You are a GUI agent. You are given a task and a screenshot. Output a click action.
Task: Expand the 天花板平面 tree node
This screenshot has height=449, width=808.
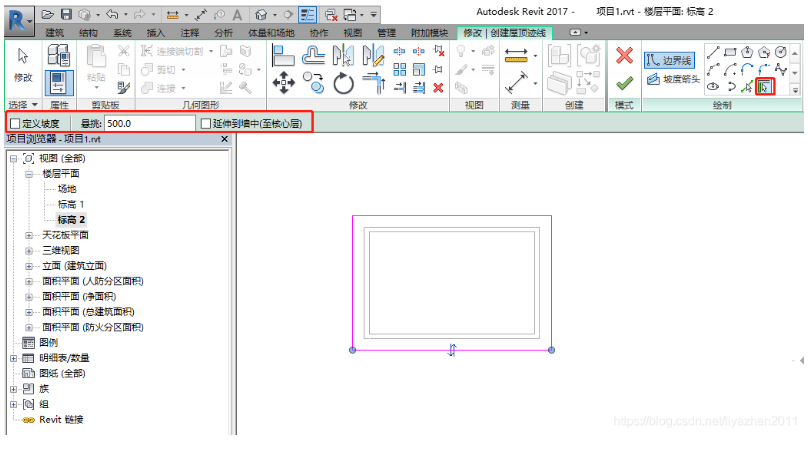pos(29,236)
